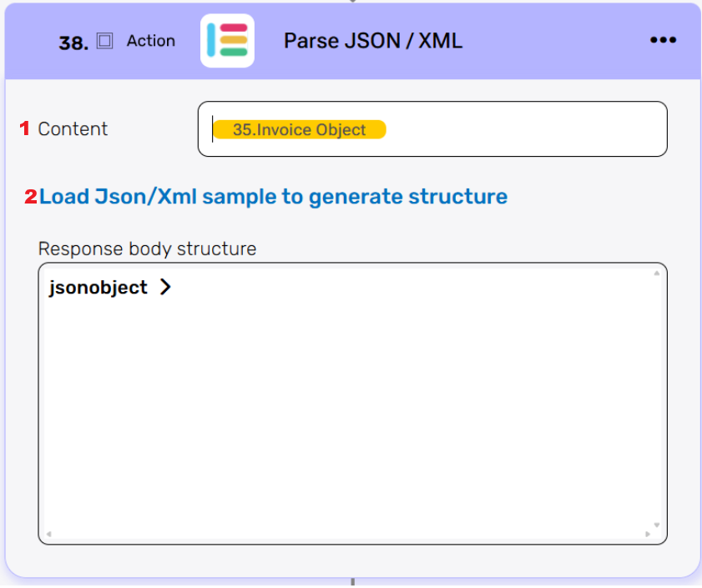Click the scroll right arrow in structure box

(x=648, y=535)
